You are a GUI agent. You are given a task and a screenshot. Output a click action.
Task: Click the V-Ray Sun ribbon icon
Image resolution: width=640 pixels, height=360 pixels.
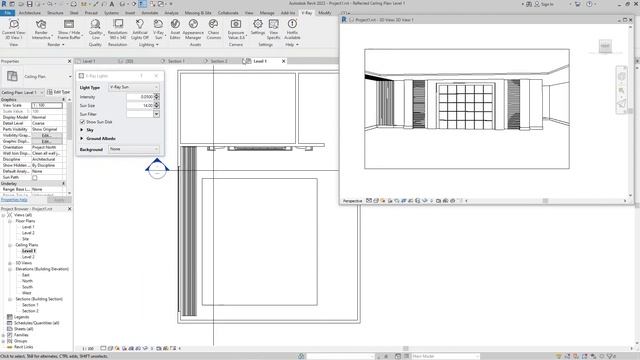pyautogui.click(x=158, y=24)
